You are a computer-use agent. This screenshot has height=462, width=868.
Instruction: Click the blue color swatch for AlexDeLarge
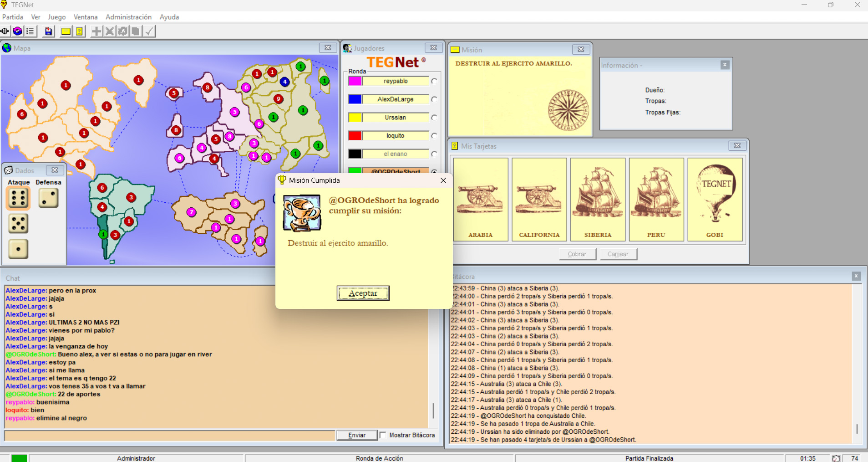point(355,99)
